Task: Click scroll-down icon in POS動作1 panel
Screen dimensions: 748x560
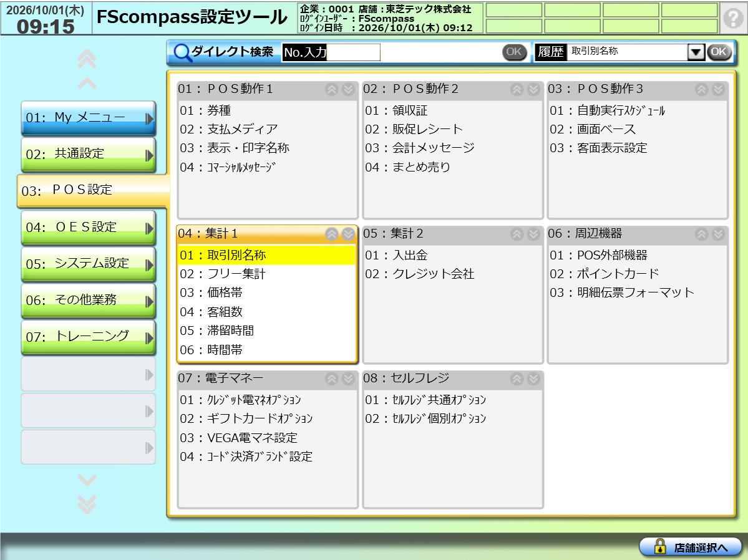Action: click(x=349, y=89)
